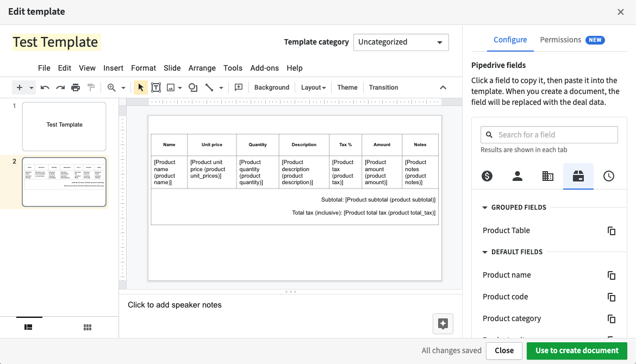Image resolution: width=636 pixels, height=364 pixels.
Task: Switch to Deal fields dollar tab
Action: [x=487, y=176]
